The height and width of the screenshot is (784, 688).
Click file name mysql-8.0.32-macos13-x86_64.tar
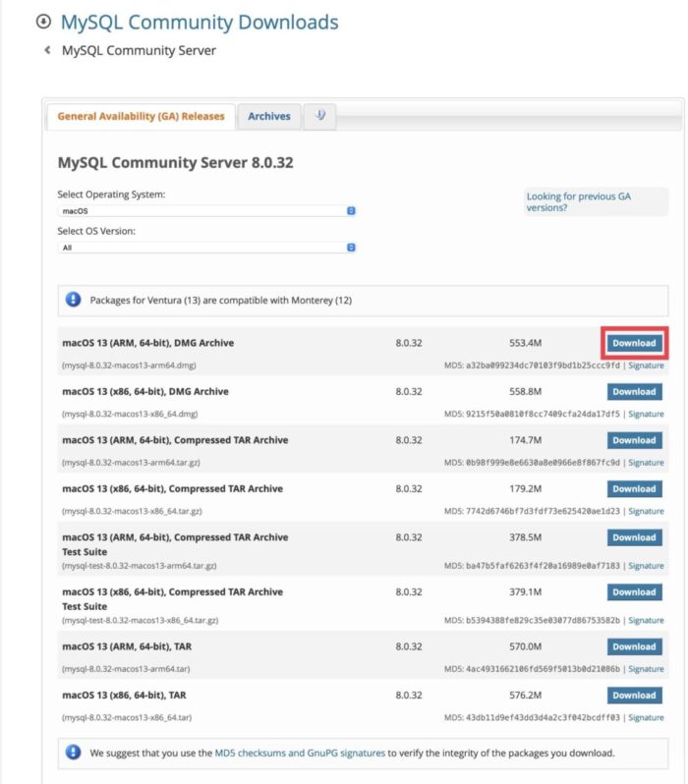tap(127, 717)
